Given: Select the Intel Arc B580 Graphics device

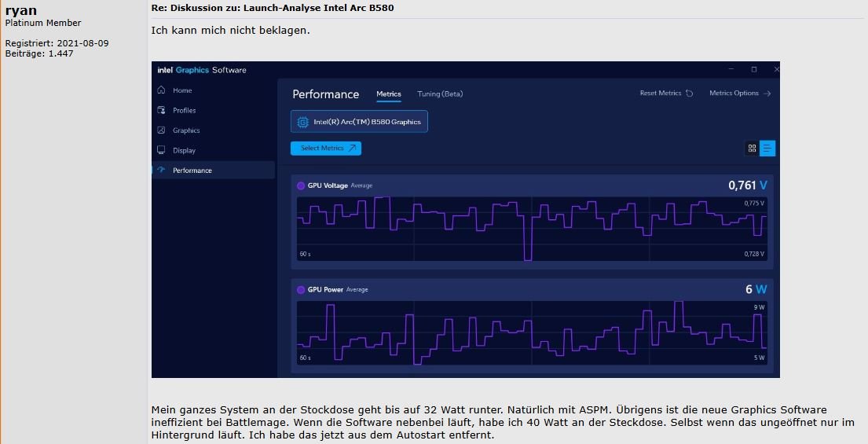Looking at the screenshot, I should point(359,122).
